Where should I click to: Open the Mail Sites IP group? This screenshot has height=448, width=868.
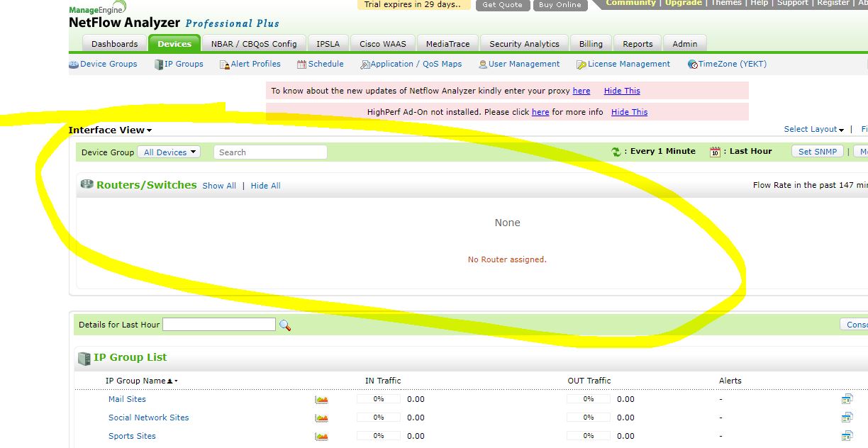pos(127,400)
